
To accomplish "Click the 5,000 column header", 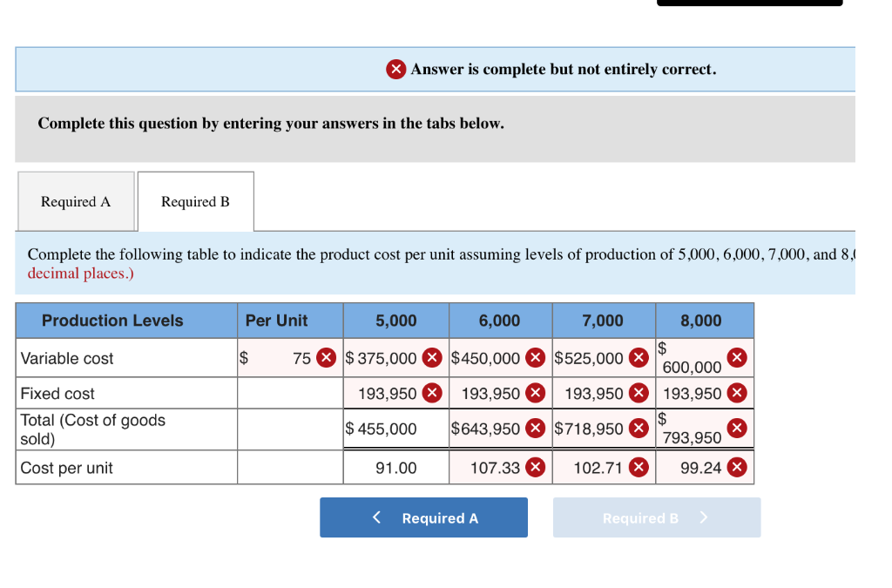I will point(396,321).
